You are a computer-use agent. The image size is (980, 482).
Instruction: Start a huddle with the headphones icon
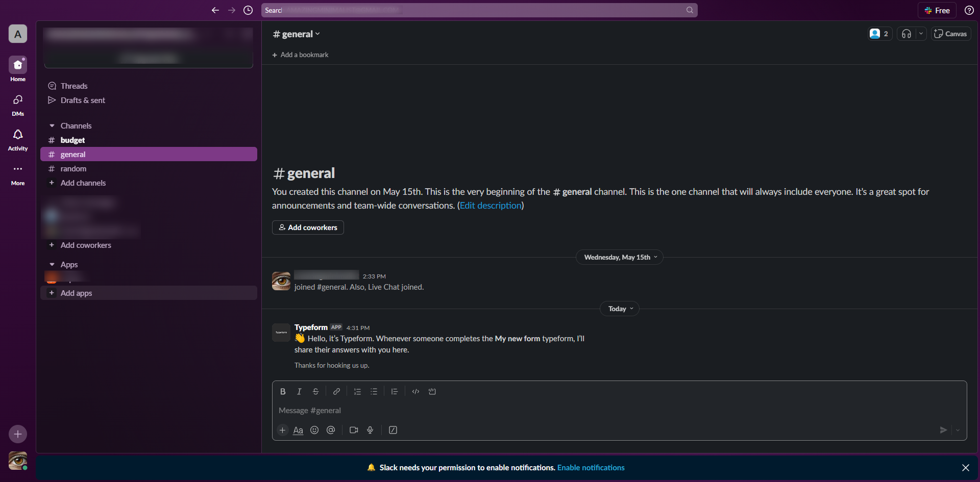[906, 33]
